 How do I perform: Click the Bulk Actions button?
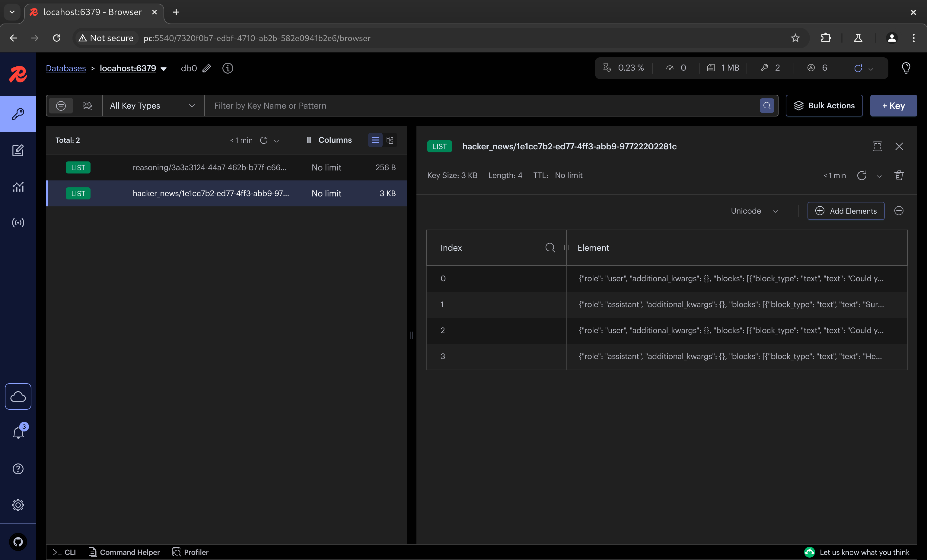[824, 106]
